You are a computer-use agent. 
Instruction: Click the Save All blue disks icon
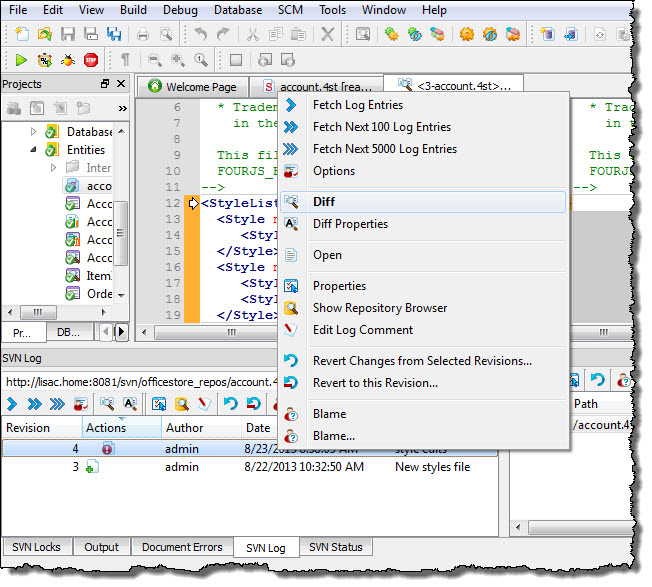[x=114, y=35]
